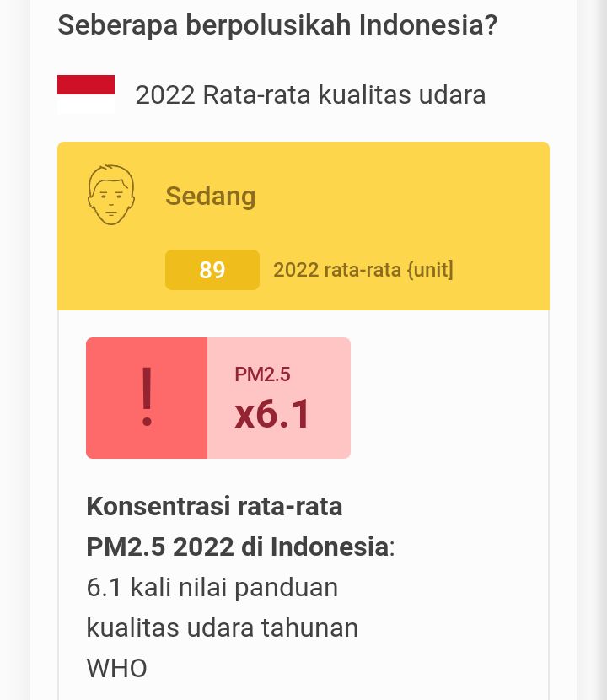Click the 'Konsentrasi rata-rata PM2.5 2022' heading
Viewport: 607px width, 700px height.
point(240,526)
